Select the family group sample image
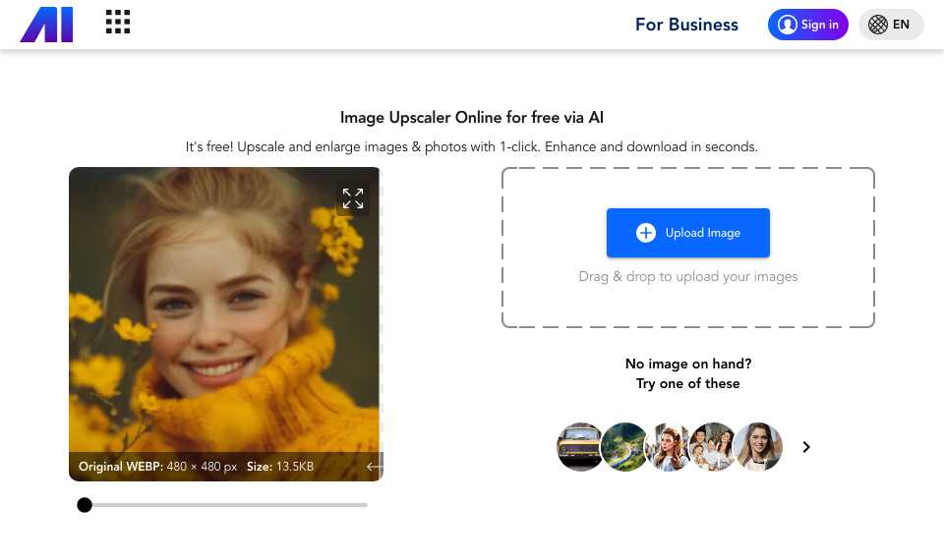The image size is (944, 560). pyautogui.click(x=713, y=447)
